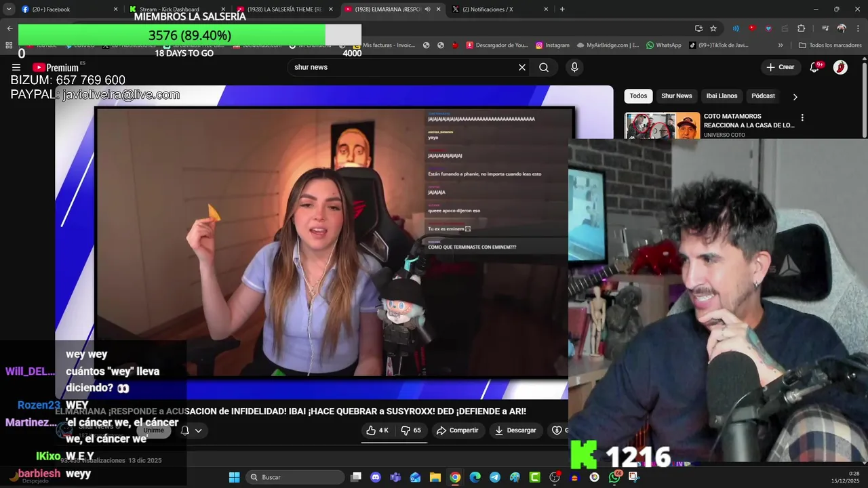The image size is (868, 488).
Task: Click the Windows taskbar Buscar search box
Action: (295, 477)
